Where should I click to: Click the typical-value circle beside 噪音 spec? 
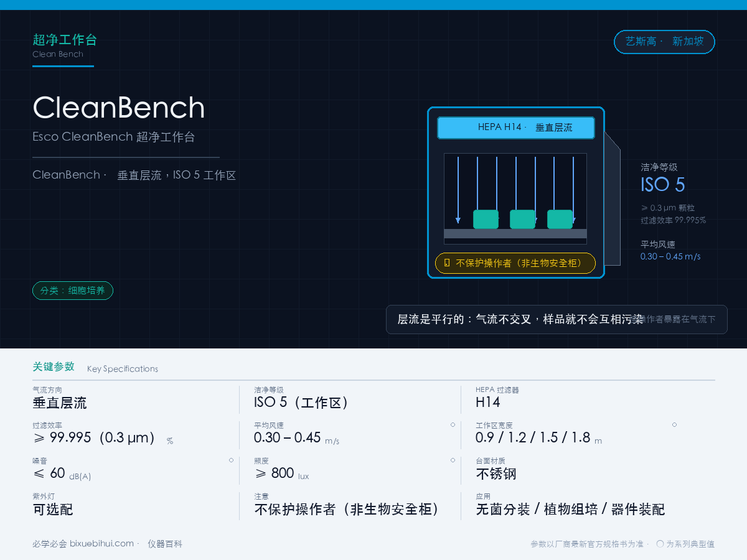(231, 460)
